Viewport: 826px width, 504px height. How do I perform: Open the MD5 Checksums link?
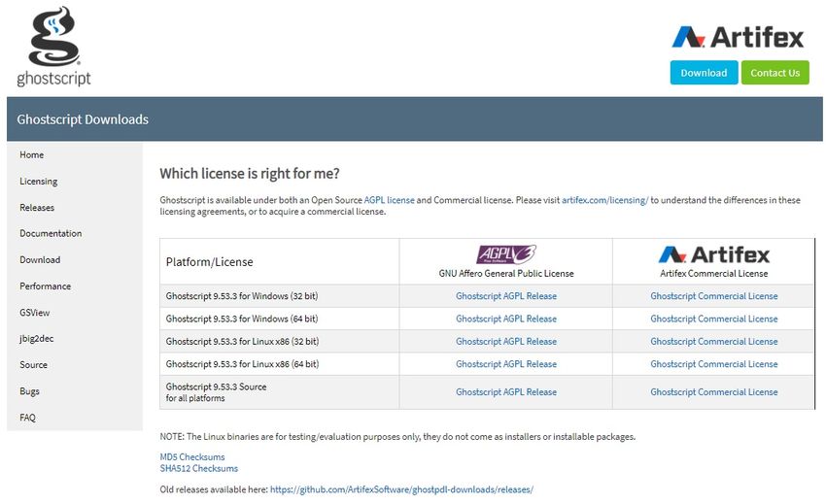click(x=192, y=456)
